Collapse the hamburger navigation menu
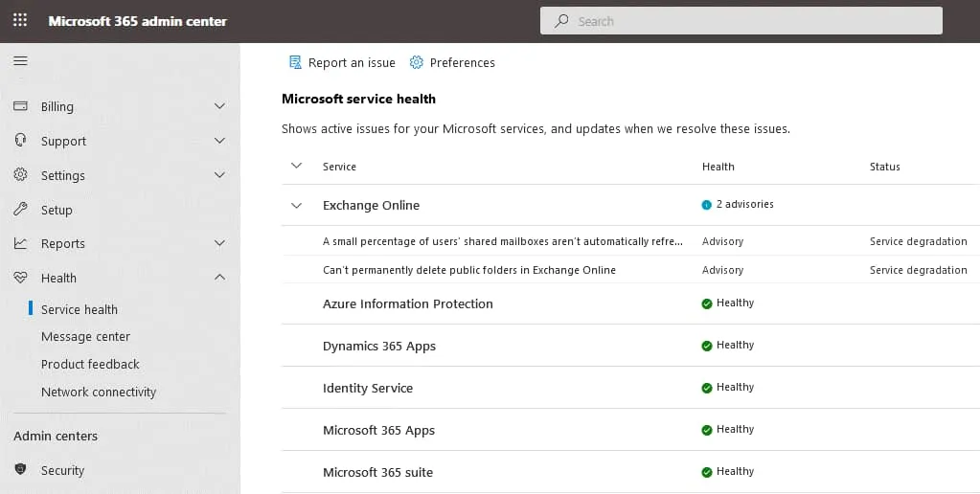Image resolution: width=980 pixels, height=494 pixels. (x=20, y=61)
